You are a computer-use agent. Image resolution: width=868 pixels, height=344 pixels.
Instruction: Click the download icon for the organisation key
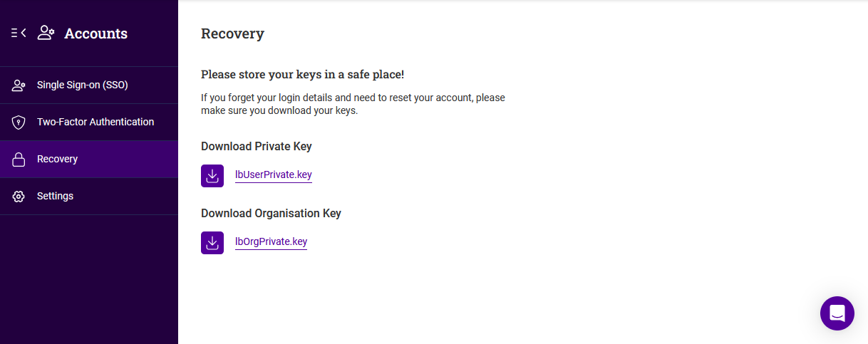pos(212,243)
